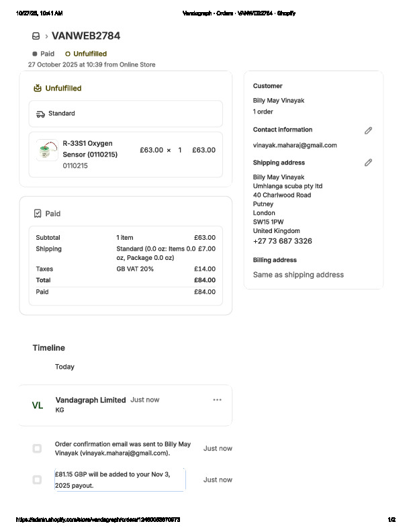Image resolution: width=411 pixels, height=532 pixels.
Task: Click the KG comment text in the timeline
Action: tap(60, 410)
